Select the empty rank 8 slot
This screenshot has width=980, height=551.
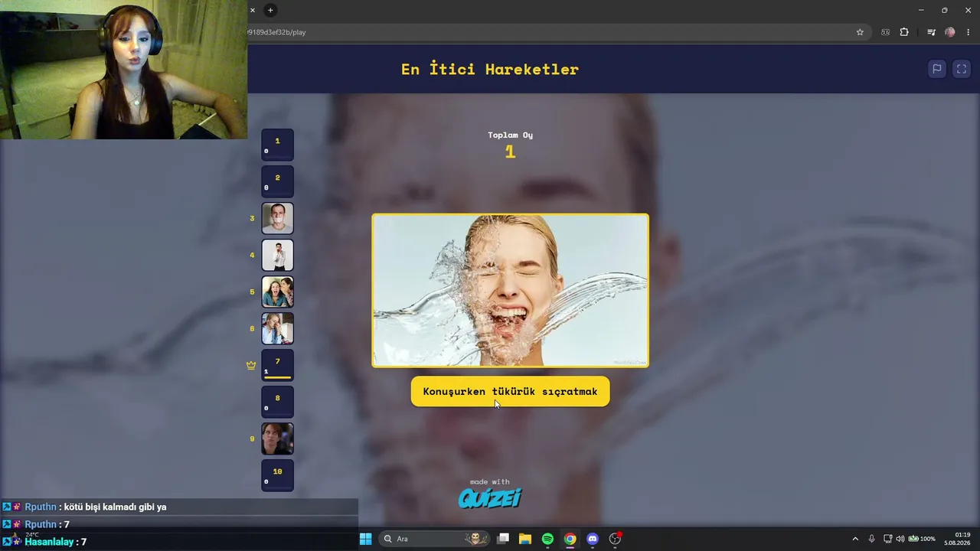(277, 402)
